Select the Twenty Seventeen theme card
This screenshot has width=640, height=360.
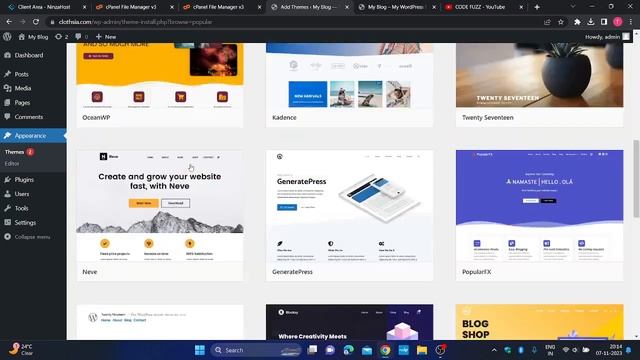pyautogui.click(x=540, y=85)
